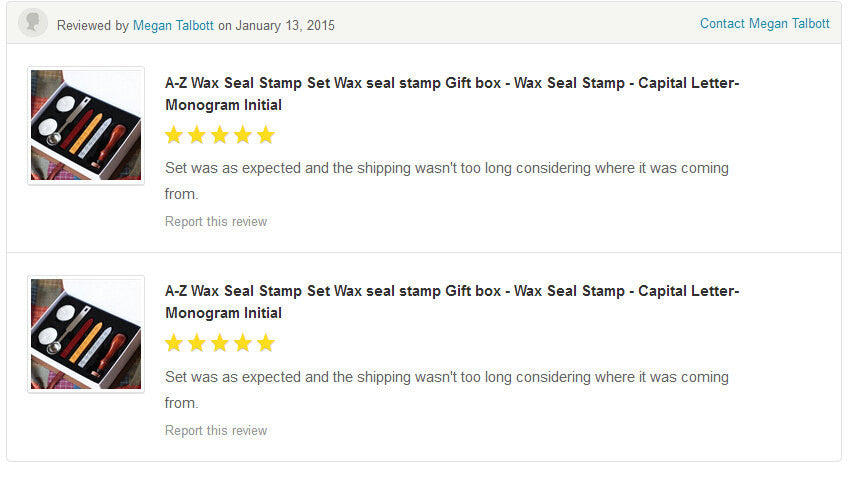Image resolution: width=862 pixels, height=482 pixels.
Task: Click first star of first review rating
Action: [x=174, y=135]
